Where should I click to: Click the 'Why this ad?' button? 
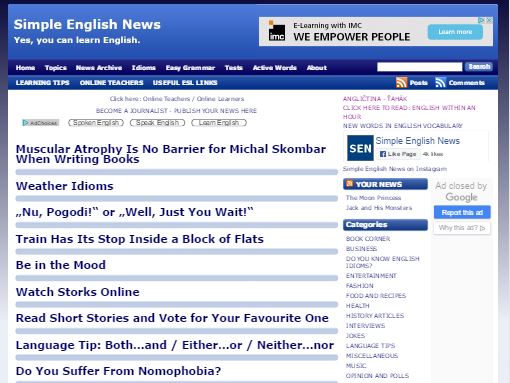(462, 228)
